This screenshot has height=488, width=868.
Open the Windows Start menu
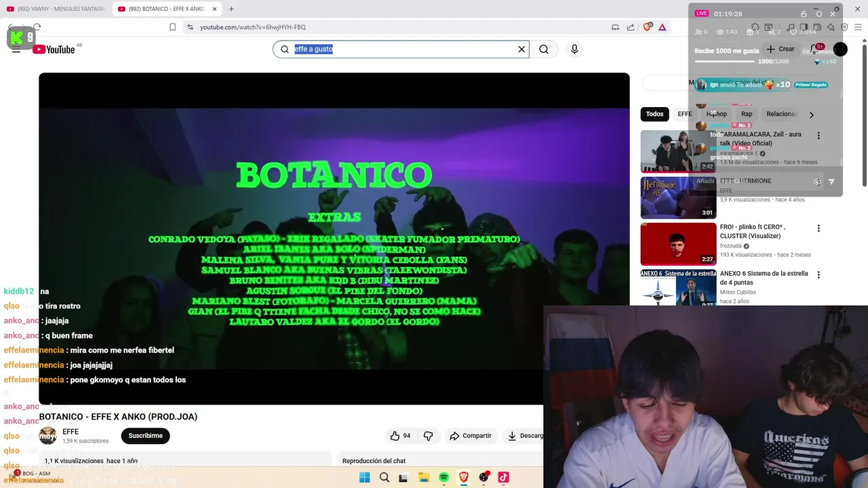[364, 477]
